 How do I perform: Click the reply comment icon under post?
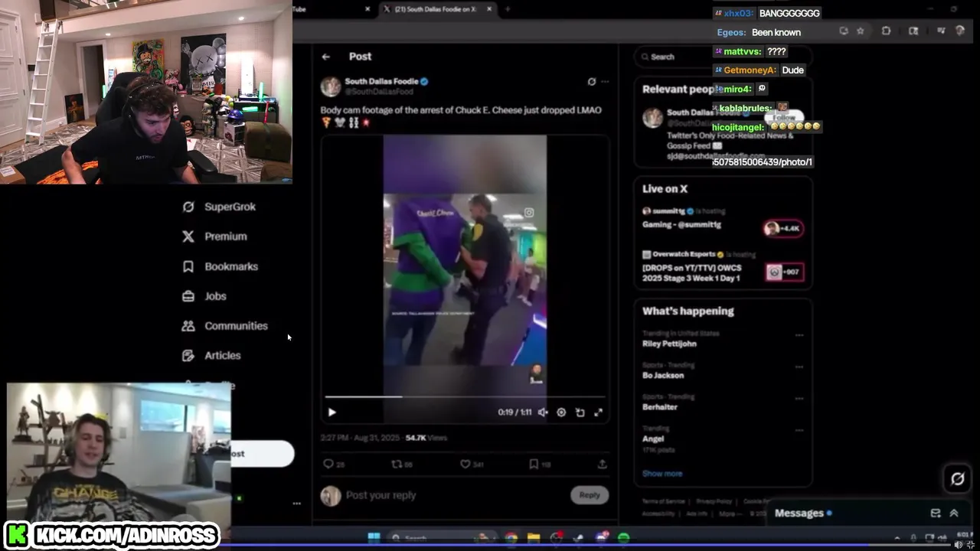coord(328,464)
